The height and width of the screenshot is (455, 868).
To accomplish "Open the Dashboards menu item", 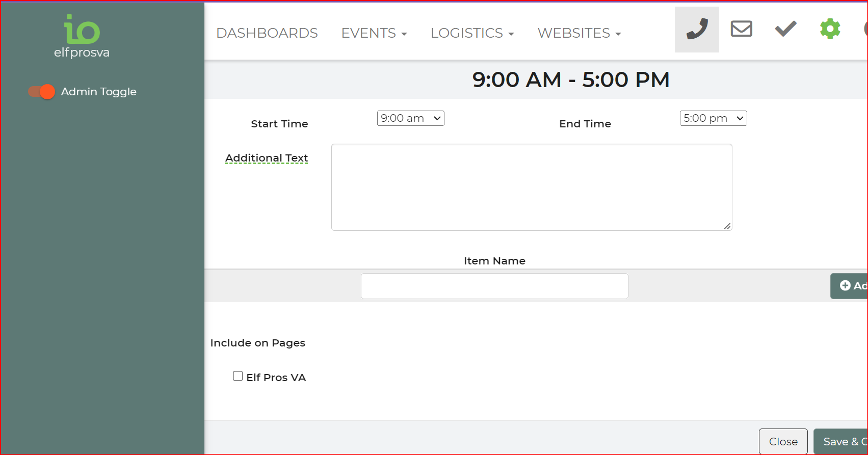I will [267, 33].
